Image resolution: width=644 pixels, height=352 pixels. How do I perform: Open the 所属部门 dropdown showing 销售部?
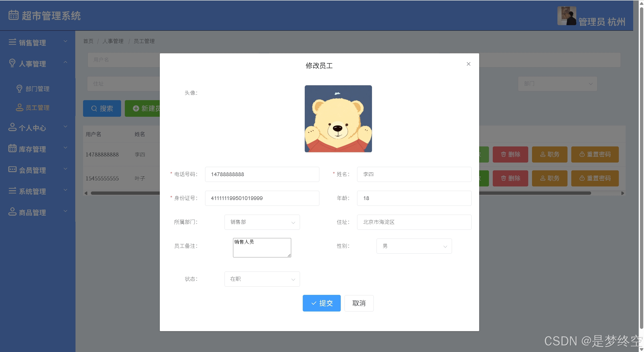click(x=262, y=222)
